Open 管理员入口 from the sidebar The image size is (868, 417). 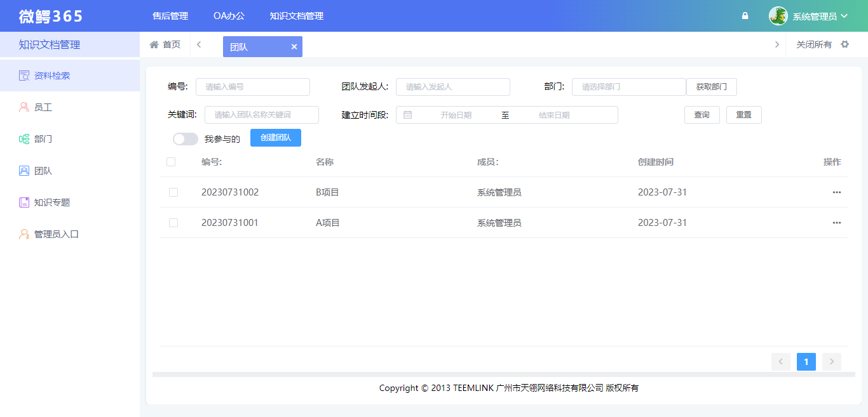pyautogui.click(x=55, y=234)
